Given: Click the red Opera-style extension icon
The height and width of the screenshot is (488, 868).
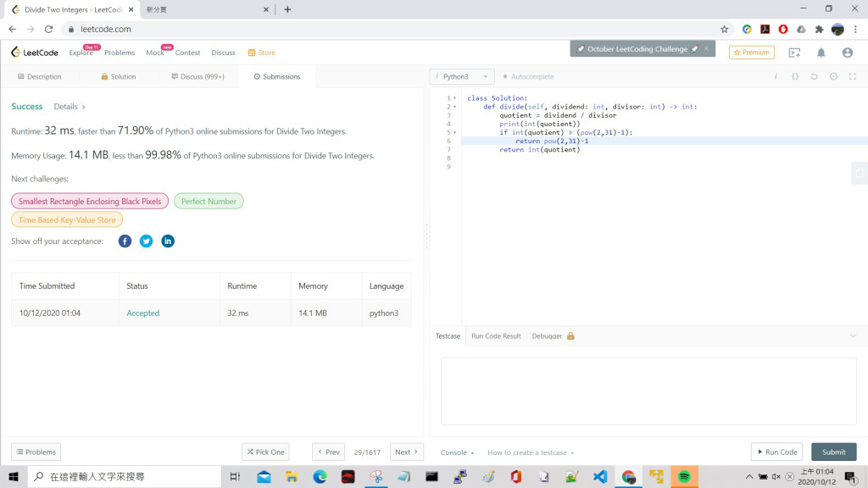Looking at the screenshot, I should click(782, 30).
